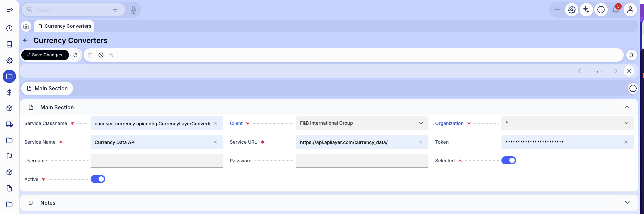Viewport: 644px width, 214px height.
Task: Click the microphone voice search icon
Action: (x=133, y=10)
